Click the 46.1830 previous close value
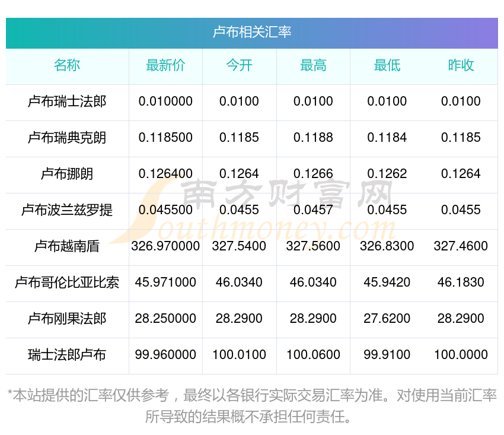 [x=461, y=282]
